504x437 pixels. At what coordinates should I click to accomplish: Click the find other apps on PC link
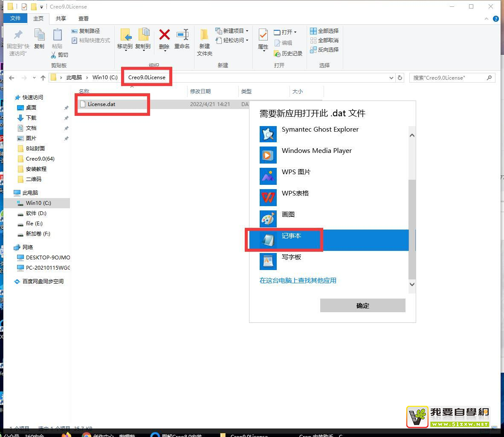pos(298,280)
